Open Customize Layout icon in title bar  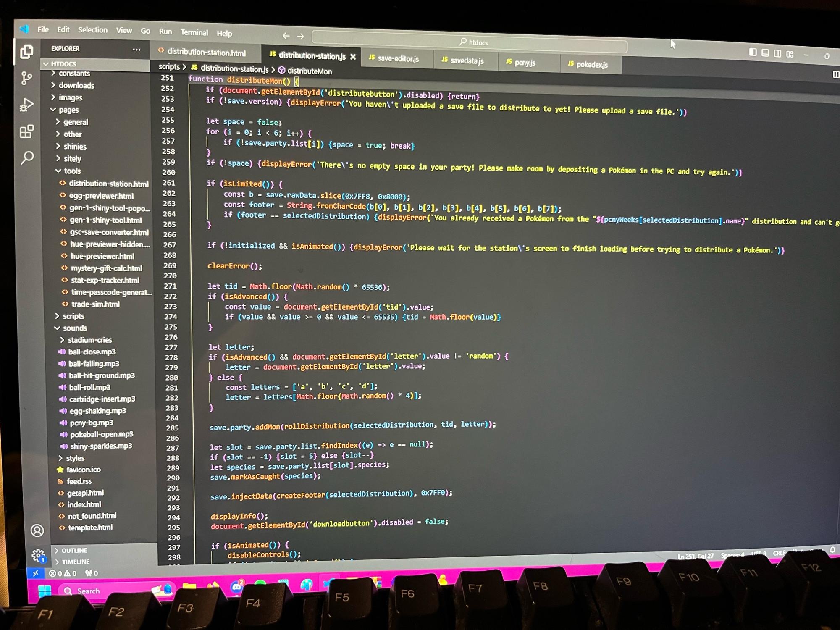click(790, 54)
